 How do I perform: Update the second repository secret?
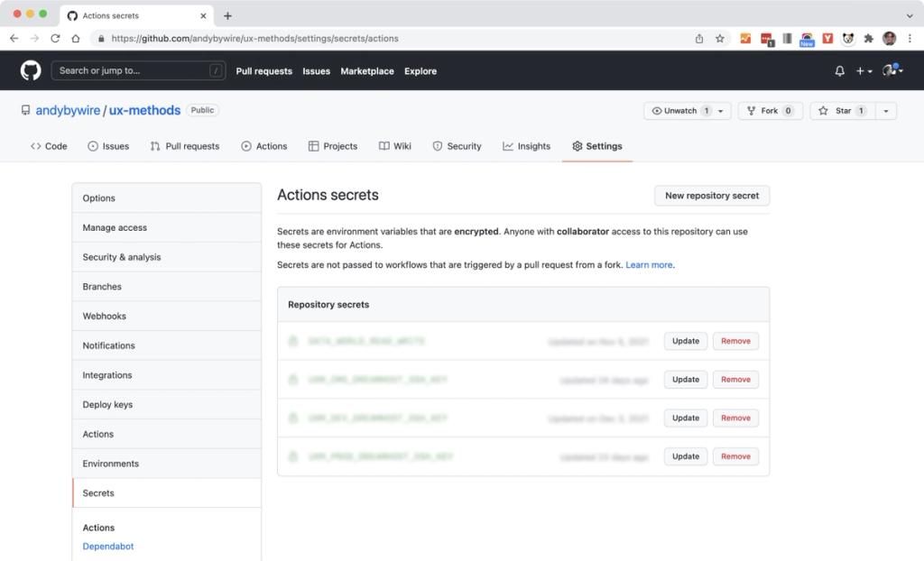click(686, 380)
